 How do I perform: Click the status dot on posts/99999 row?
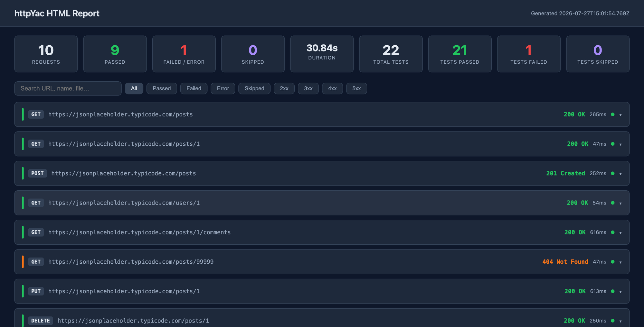(x=613, y=262)
